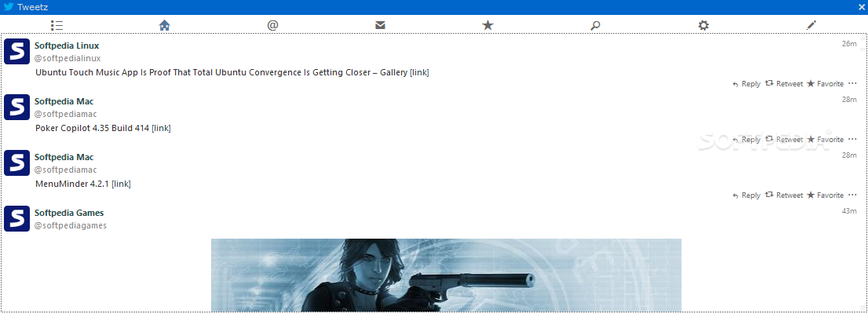Open the @ mentions view
The height and width of the screenshot is (314, 868).
point(272,25)
